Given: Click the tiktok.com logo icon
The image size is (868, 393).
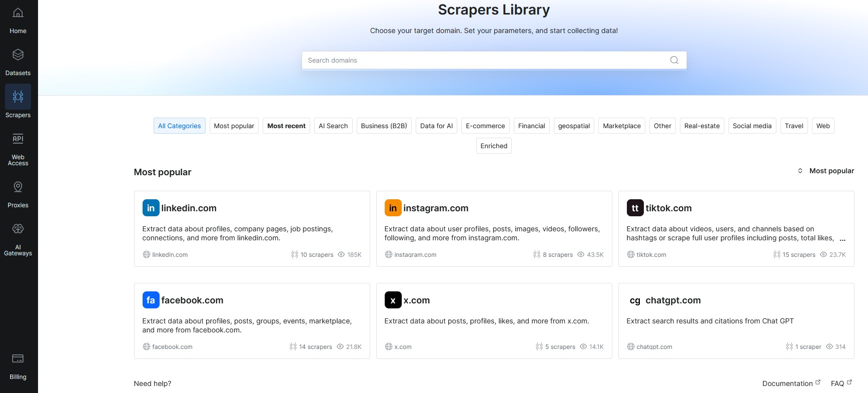Looking at the screenshot, I should pos(635,208).
